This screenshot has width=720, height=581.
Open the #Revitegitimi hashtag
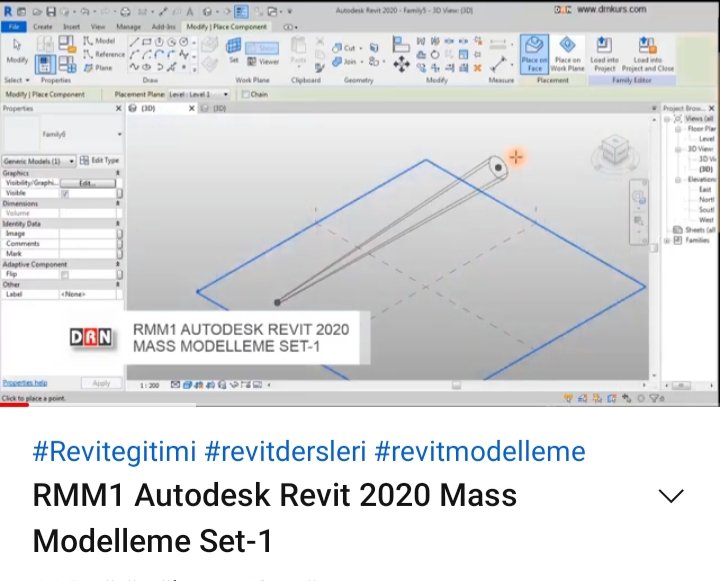(x=114, y=451)
